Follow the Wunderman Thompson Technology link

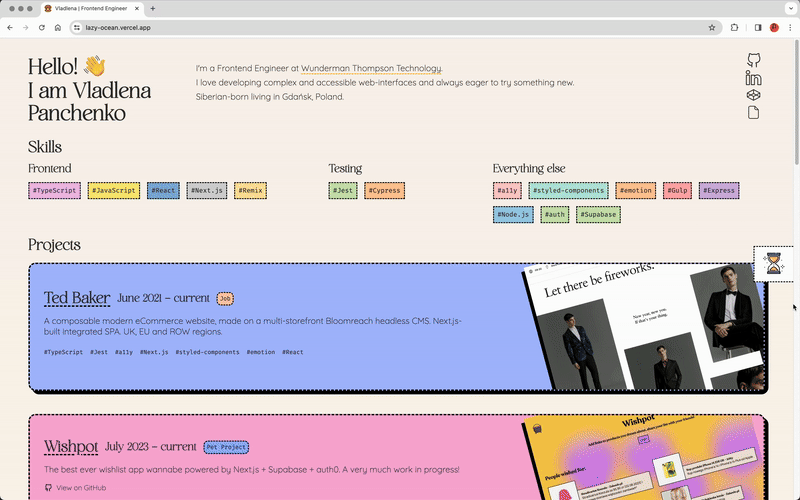point(371,69)
